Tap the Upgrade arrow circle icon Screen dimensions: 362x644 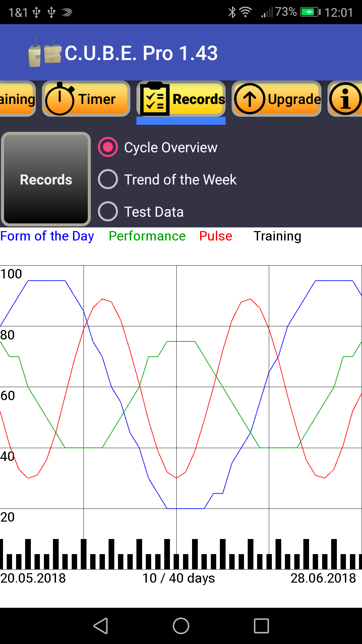pos(249,99)
